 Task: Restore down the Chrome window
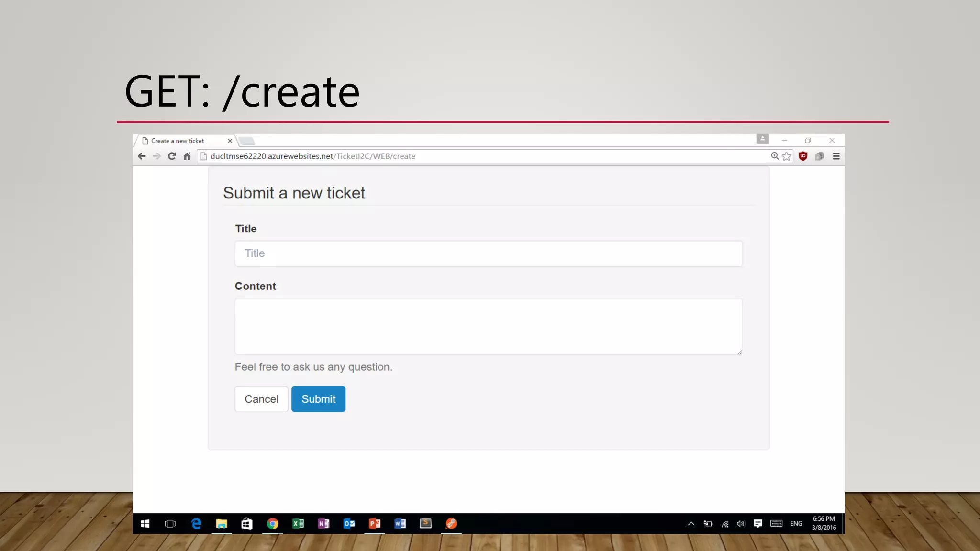click(x=808, y=140)
